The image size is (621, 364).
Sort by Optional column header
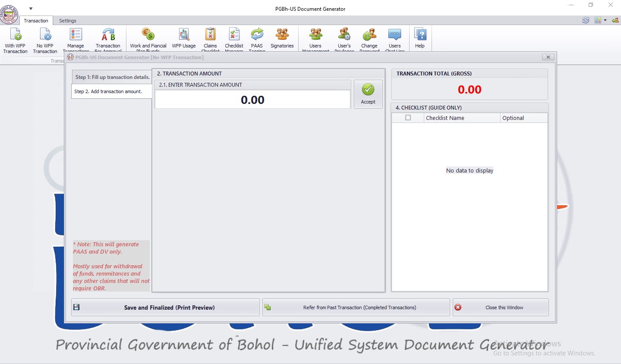524,118
